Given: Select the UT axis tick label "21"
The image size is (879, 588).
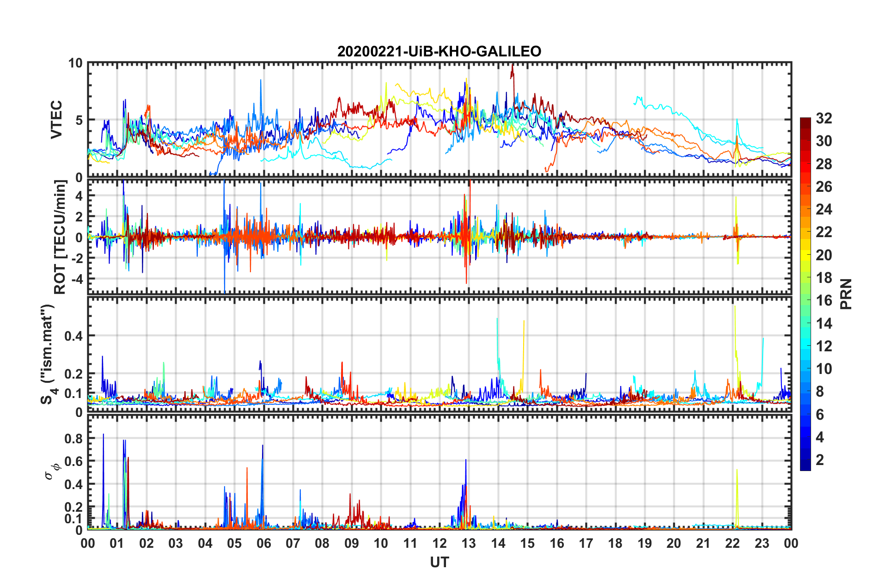Looking at the screenshot, I should click(703, 543).
